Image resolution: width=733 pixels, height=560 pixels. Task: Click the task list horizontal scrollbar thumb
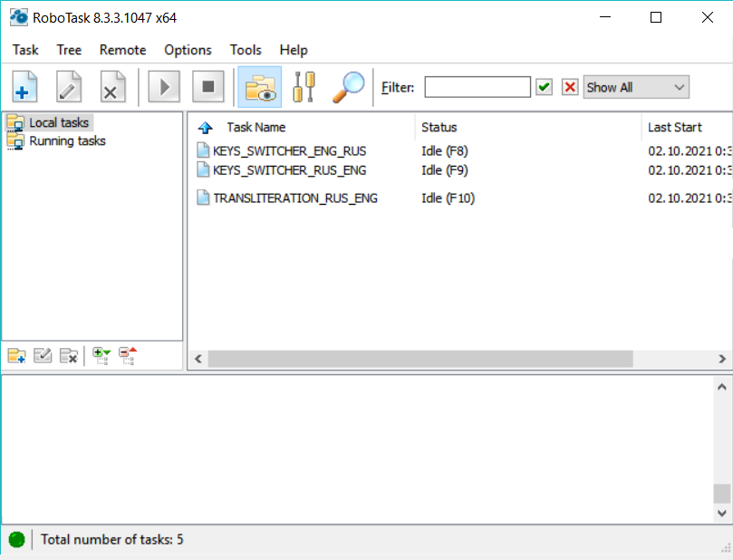(420, 359)
